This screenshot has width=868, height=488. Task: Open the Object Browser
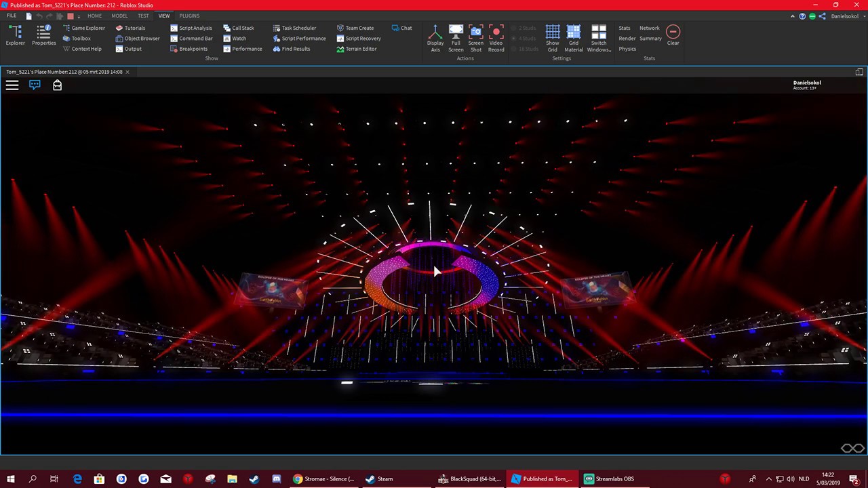pyautogui.click(x=138, y=39)
